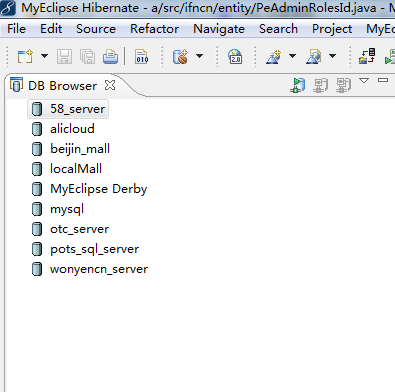Click the database icon beside wonyencn_server
The image size is (395, 392).
[x=37, y=269]
